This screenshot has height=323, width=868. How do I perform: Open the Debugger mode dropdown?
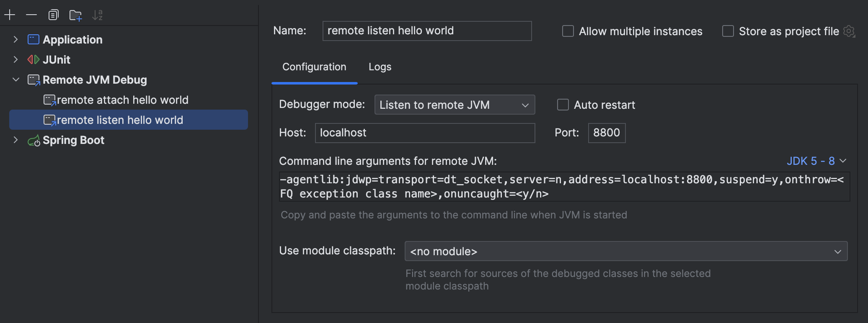[455, 105]
